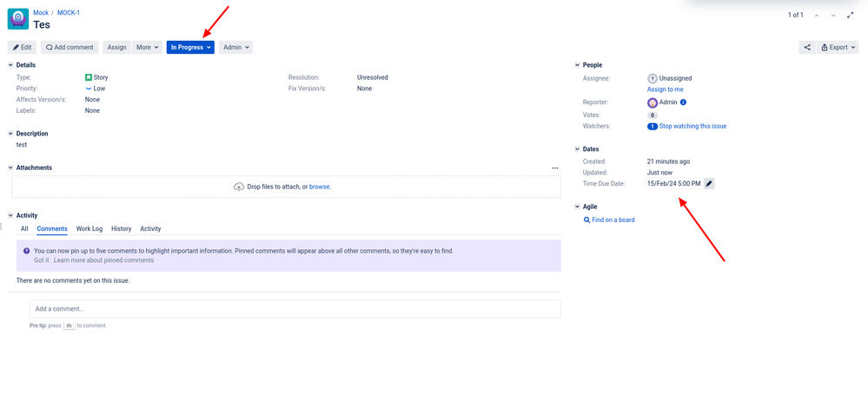Click the Time Due Date value 15/Feb/24 5:00 PM
This screenshot has width=868, height=407.
673,184
